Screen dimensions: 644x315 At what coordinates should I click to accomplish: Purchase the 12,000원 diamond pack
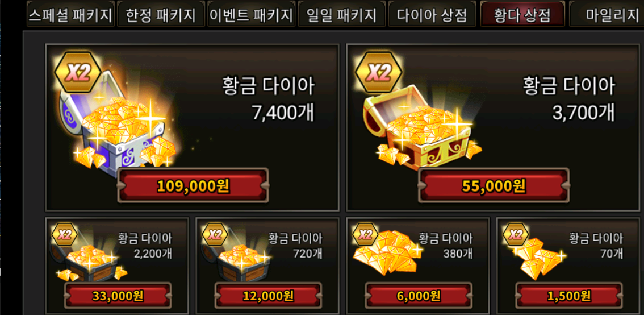tap(268, 295)
